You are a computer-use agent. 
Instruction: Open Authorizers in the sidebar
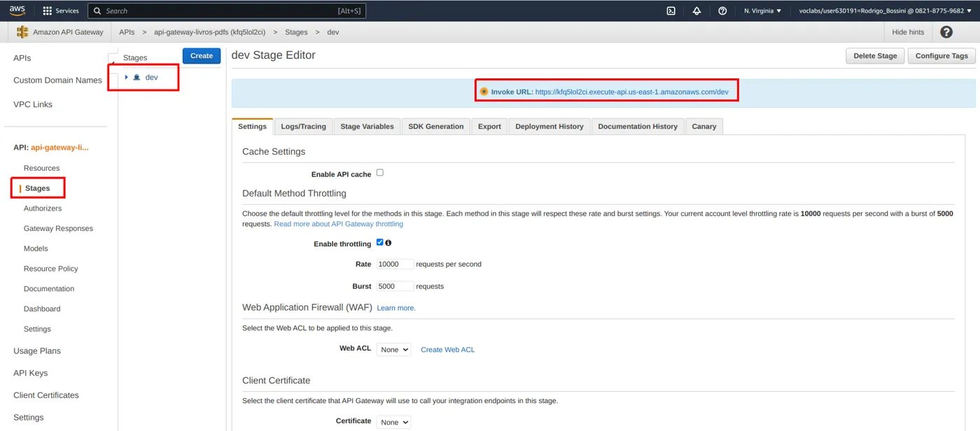coord(43,209)
